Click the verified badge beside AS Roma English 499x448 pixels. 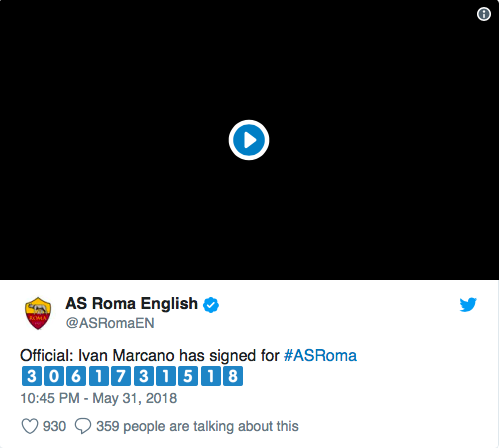pyautogui.click(x=211, y=305)
